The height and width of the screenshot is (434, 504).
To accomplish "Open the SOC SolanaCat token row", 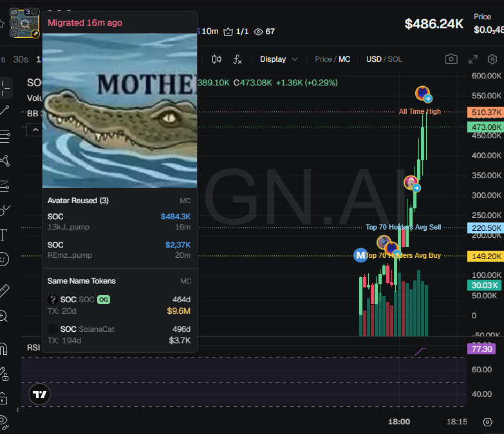I will 119,334.
